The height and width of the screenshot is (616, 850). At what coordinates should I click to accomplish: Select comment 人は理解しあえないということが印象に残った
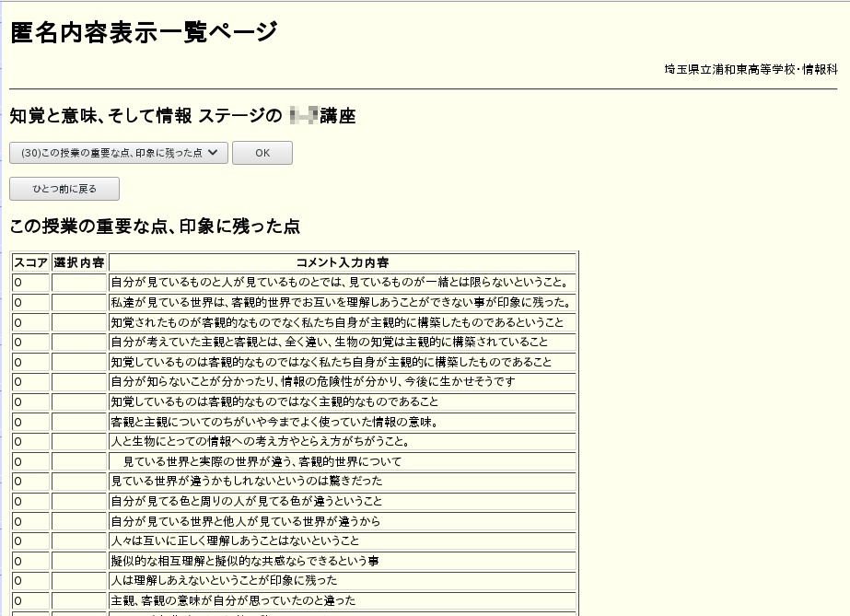click(x=224, y=580)
